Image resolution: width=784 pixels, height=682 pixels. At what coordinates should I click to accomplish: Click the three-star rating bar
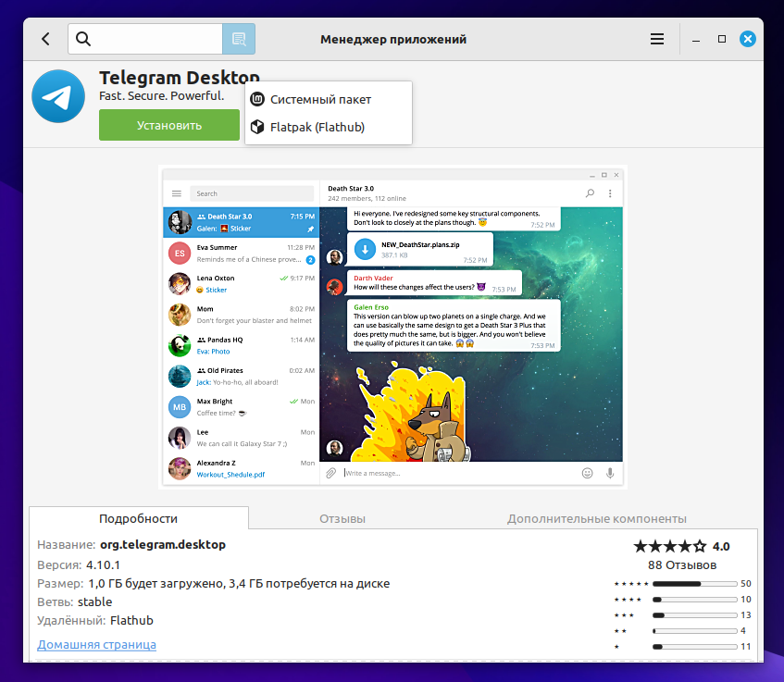point(694,615)
